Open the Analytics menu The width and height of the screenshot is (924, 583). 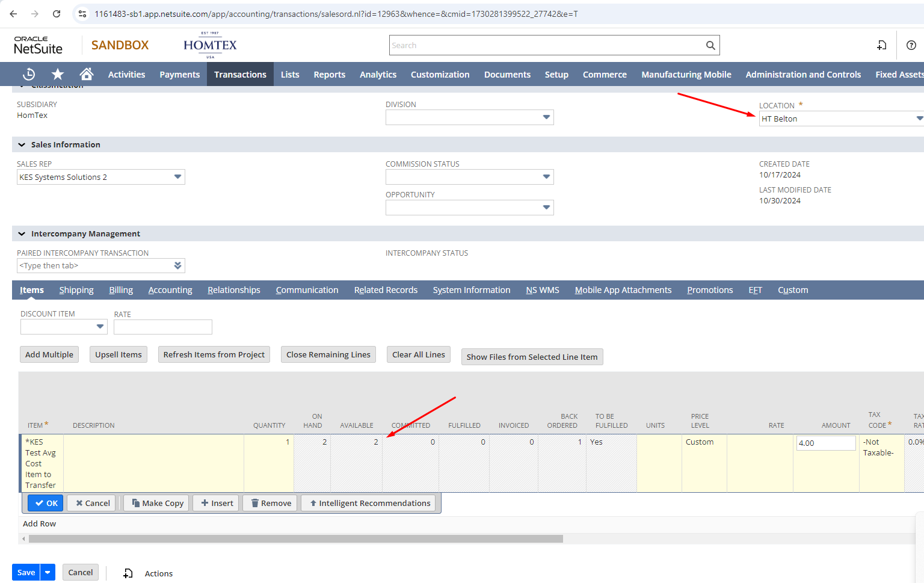pyautogui.click(x=378, y=74)
